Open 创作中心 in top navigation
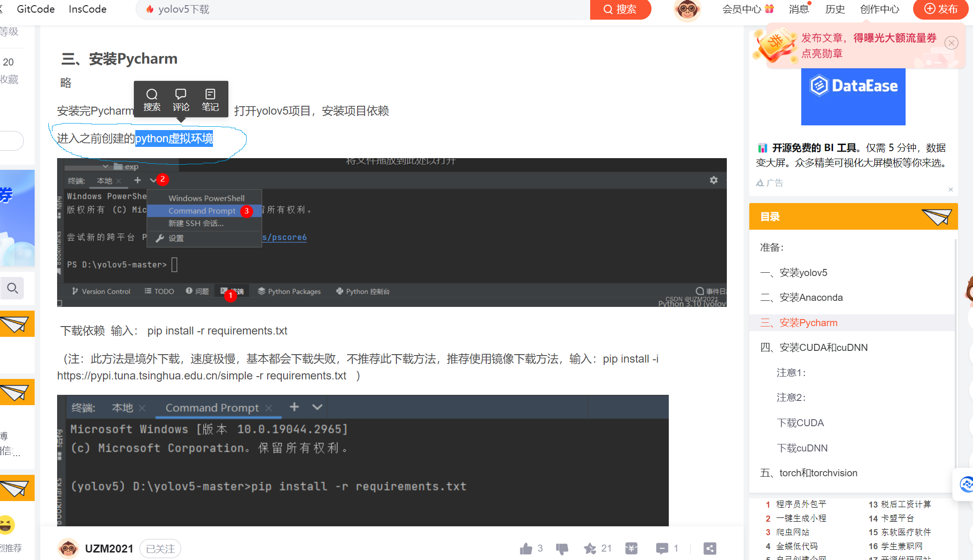The image size is (973, 560). click(x=879, y=9)
